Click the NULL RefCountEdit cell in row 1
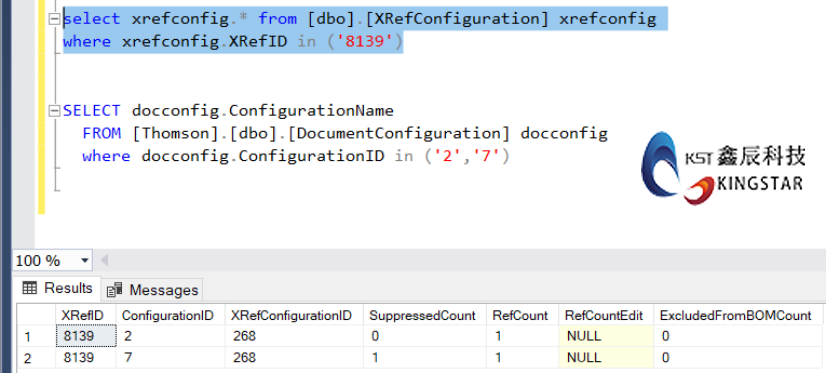Viewport: 827px width, 373px height. click(606, 336)
